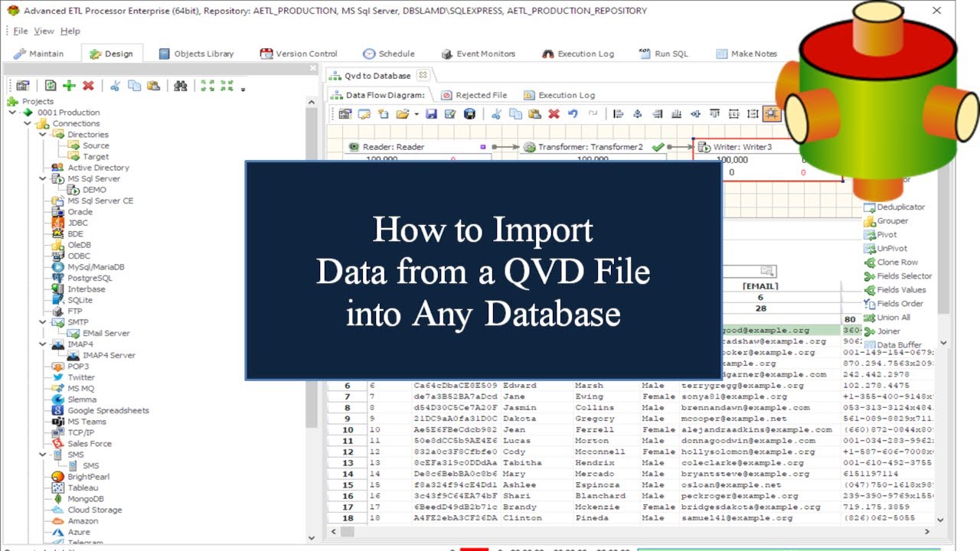The width and height of the screenshot is (980, 551).
Task: Collapse the 0001 Production project node
Action: [12, 112]
